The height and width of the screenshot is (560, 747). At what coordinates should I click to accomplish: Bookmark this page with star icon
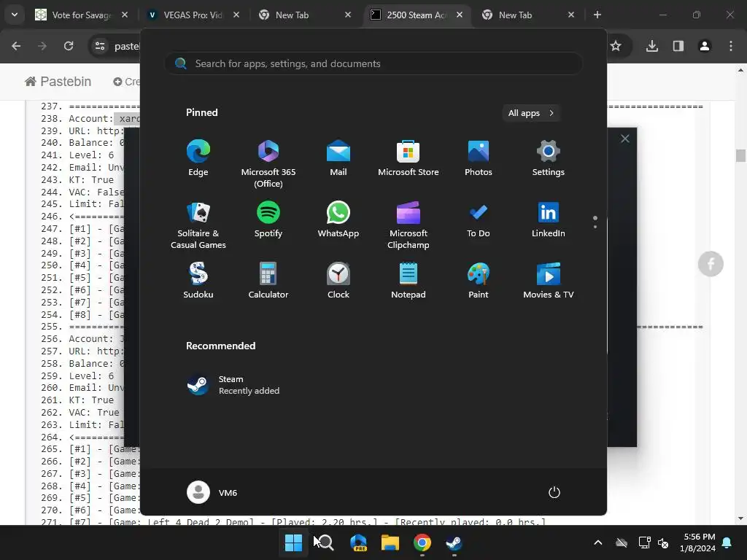tap(616, 46)
